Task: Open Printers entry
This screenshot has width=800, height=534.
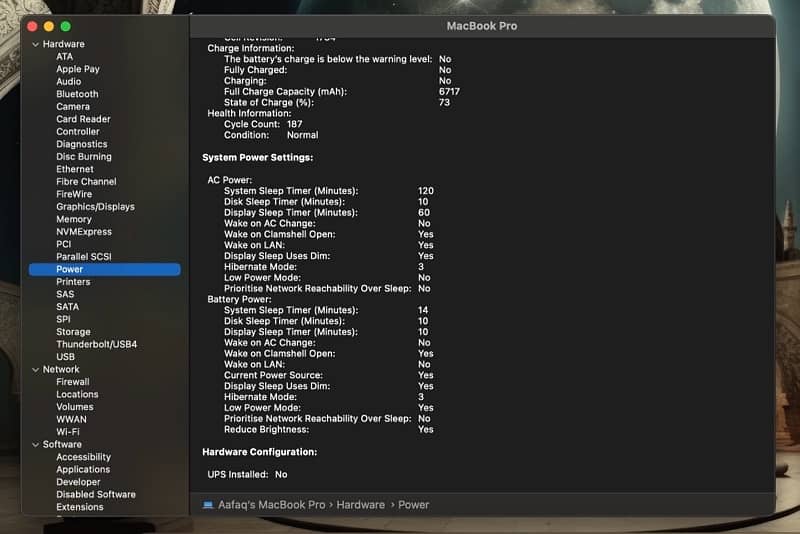Action: pos(73,282)
